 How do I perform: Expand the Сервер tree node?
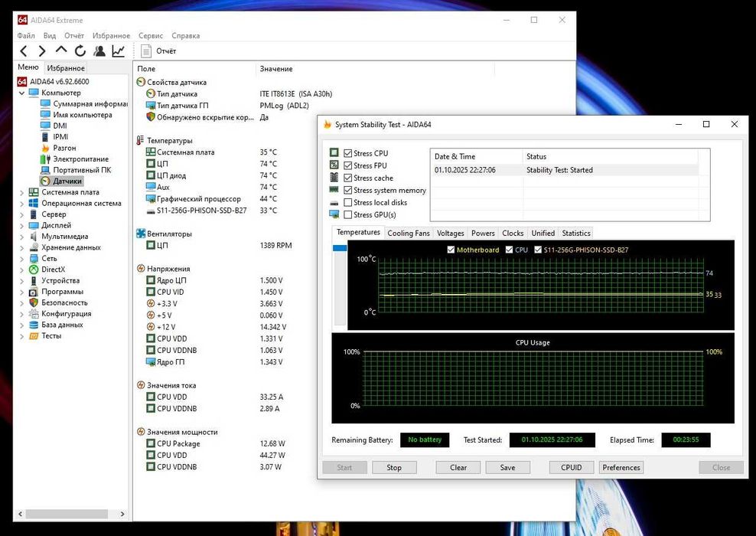click(x=21, y=214)
